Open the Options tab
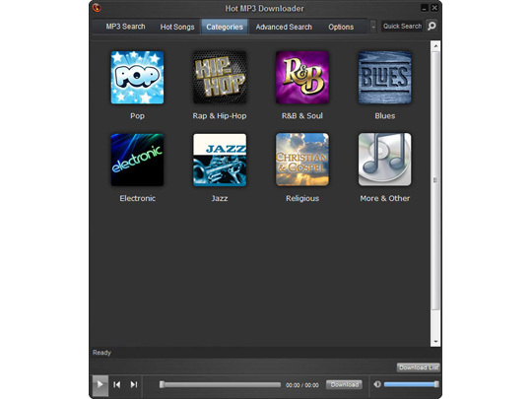Screen dimensions: 532x399 [341, 27]
